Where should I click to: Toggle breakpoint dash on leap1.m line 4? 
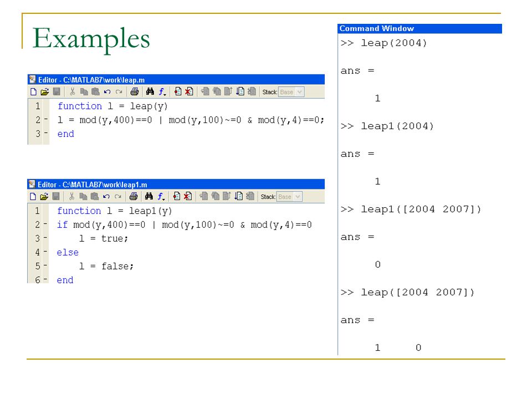coord(45,252)
